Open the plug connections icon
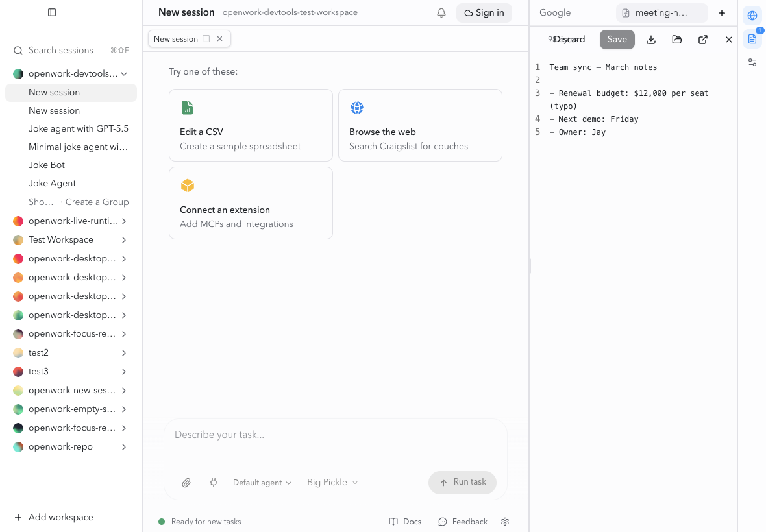This screenshot has height=532, width=766. 214,483
